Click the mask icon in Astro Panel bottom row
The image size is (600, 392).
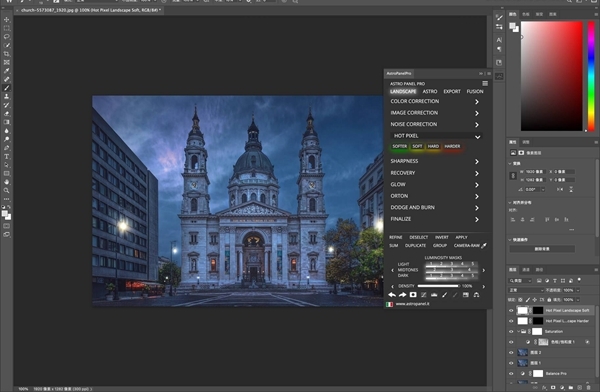pyautogui.click(x=413, y=295)
